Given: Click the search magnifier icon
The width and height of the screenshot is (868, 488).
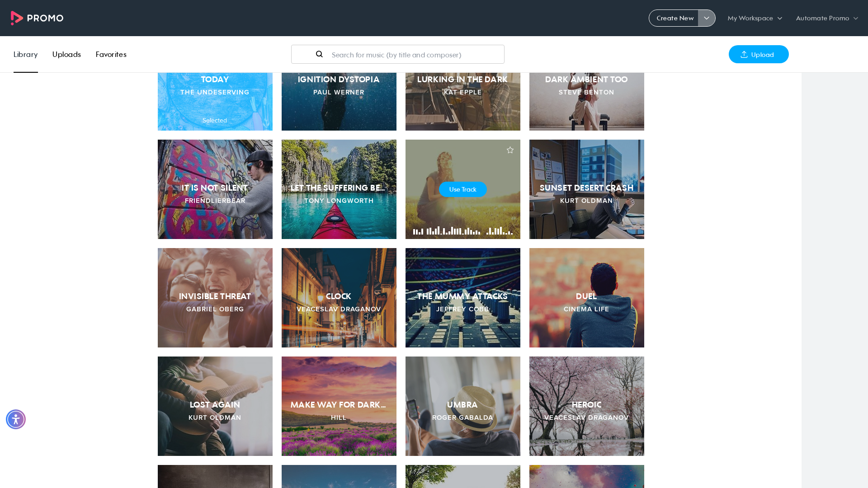Looking at the screenshot, I should 319,54.
